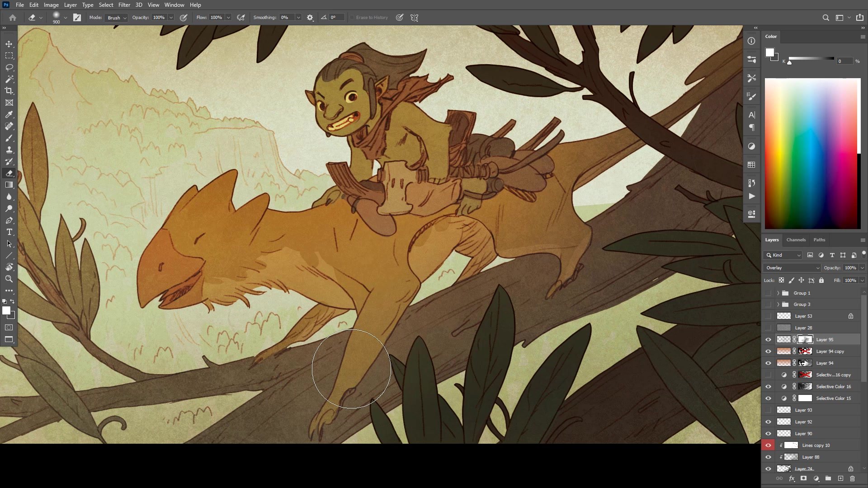The height and width of the screenshot is (488, 868).
Task: Select the Lasso tool
Action: point(9,67)
